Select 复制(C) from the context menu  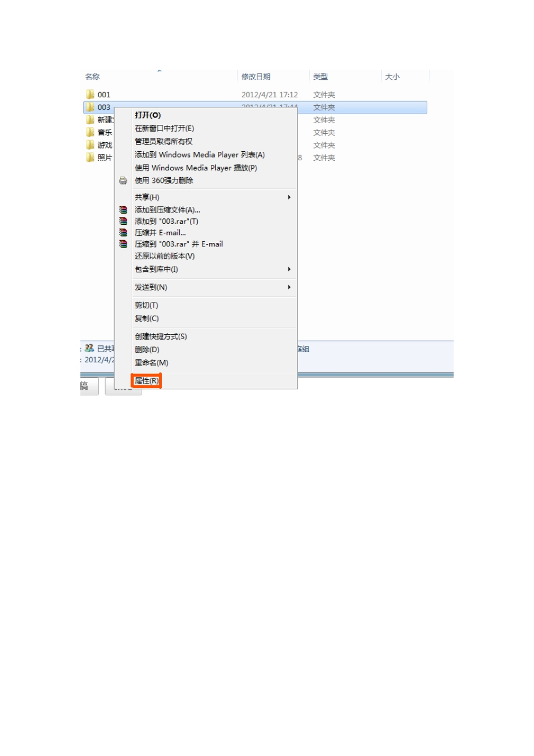(147, 318)
